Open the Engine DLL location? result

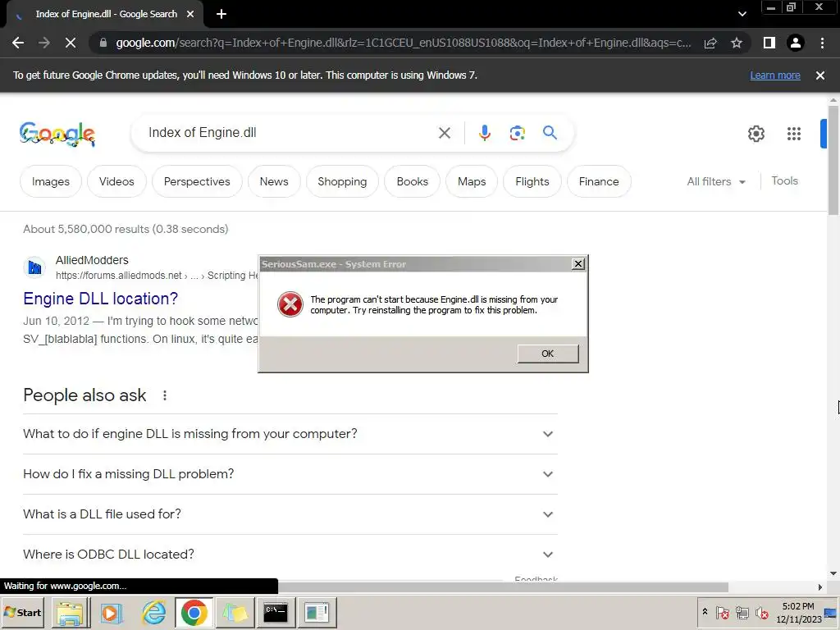coord(100,299)
